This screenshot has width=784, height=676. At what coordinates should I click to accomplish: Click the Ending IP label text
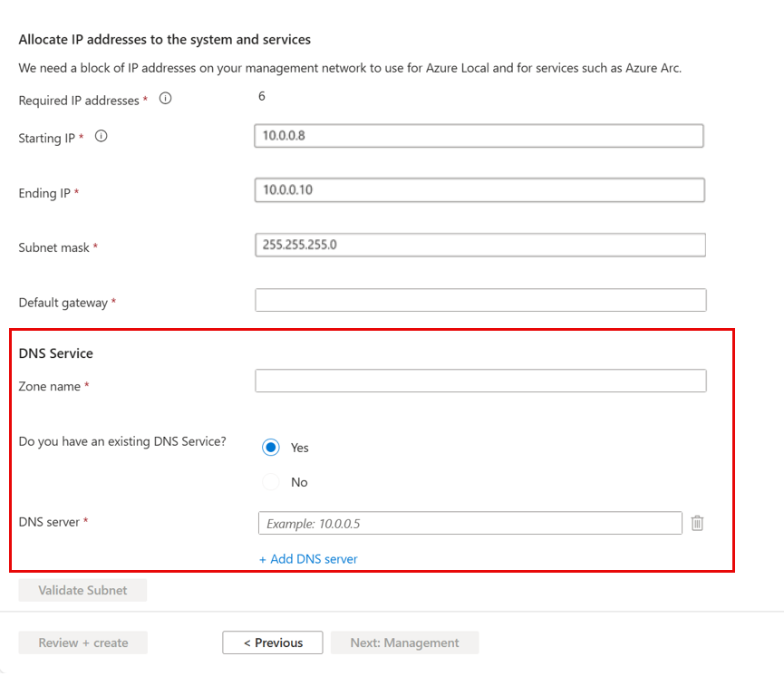pos(45,193)
